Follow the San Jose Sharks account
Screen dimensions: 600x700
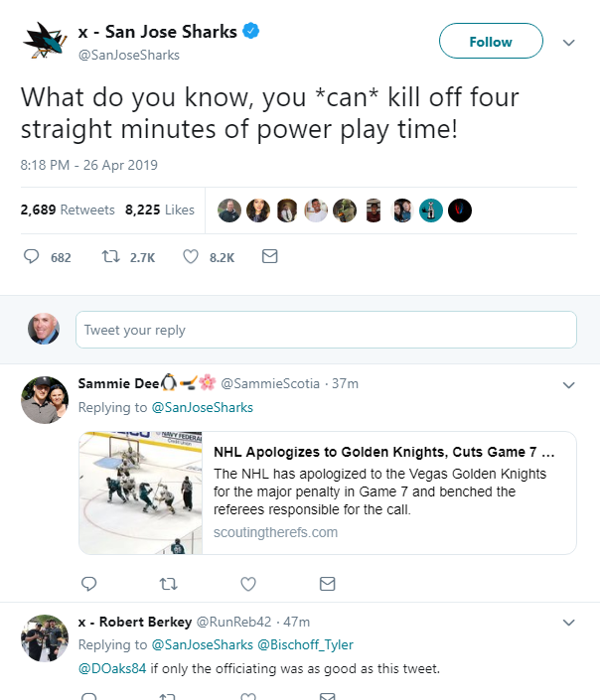coord(491,42)
